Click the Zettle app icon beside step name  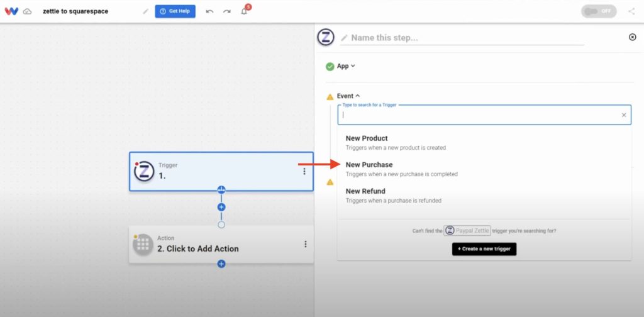326,37
